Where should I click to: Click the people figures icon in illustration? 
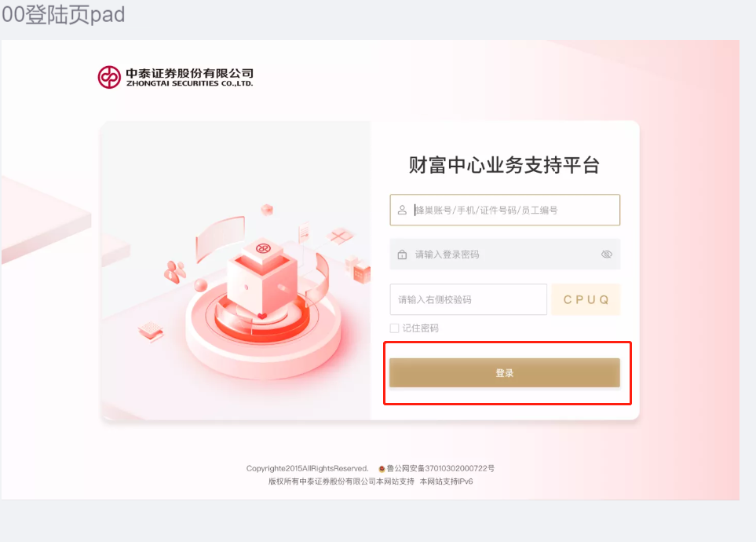coord(175,271)
